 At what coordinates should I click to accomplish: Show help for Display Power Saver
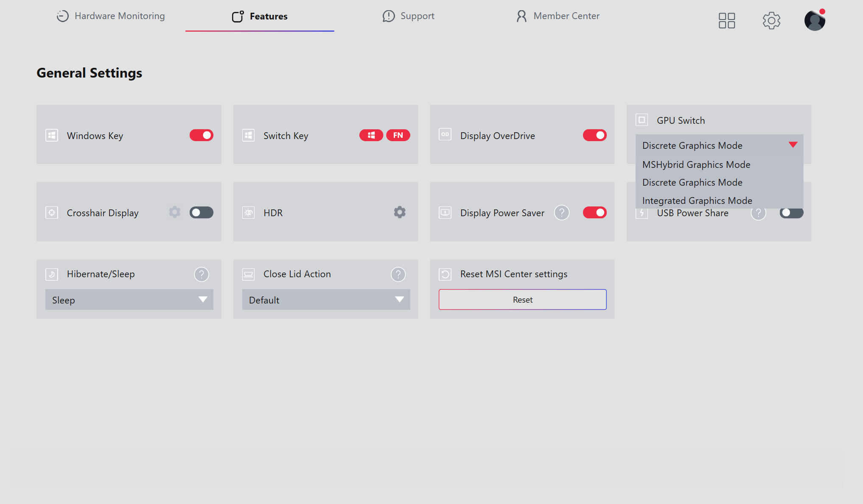(x=562, y=212)
